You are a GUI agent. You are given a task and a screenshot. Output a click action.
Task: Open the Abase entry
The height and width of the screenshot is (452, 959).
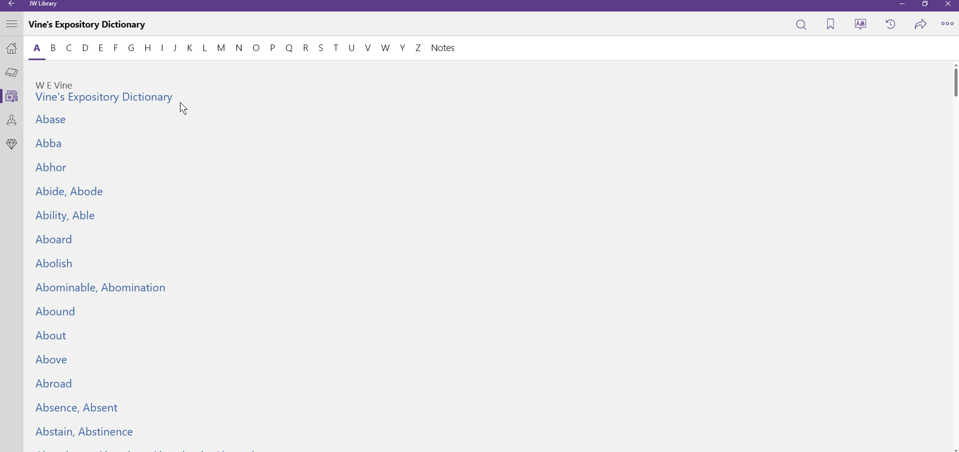point(50,119)
